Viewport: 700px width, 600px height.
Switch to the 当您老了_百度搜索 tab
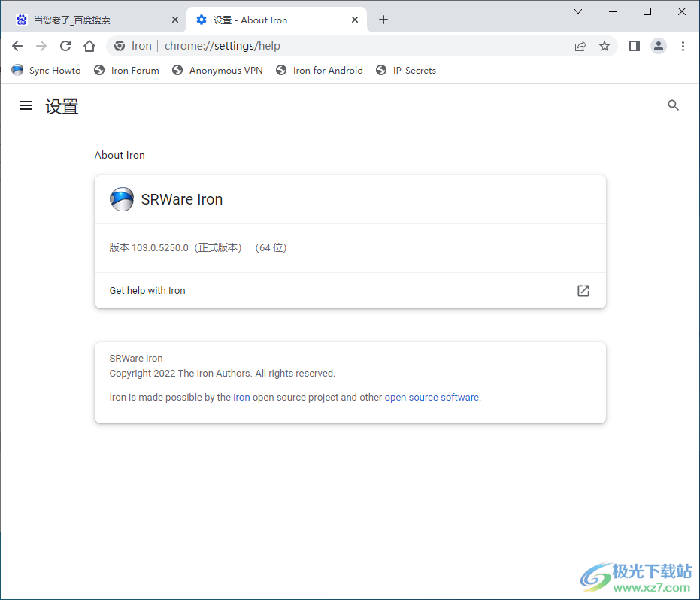click(90, 20)
